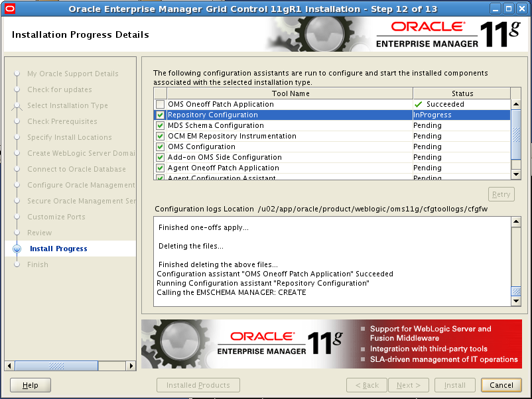Select the Customize Ports step
Viewport: 532px width, 399px height.
coord(56,217)
